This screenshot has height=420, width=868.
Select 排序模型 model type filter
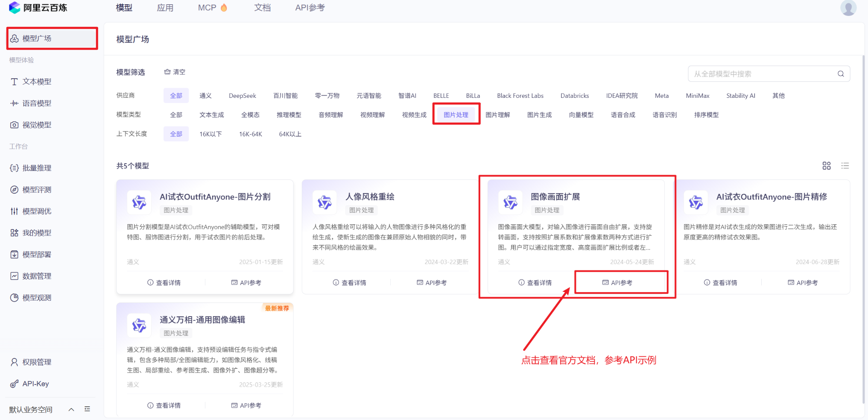pos(706,115)
